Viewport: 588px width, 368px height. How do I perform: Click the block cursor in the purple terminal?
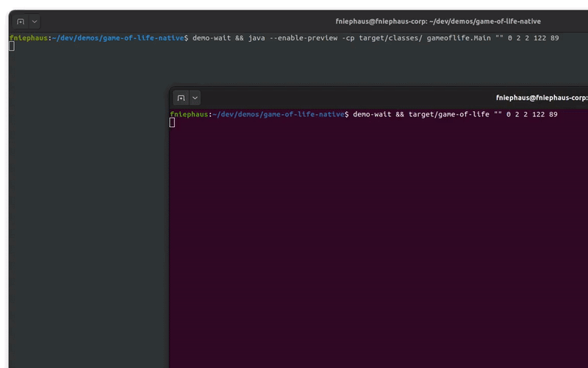click(173, 122)
